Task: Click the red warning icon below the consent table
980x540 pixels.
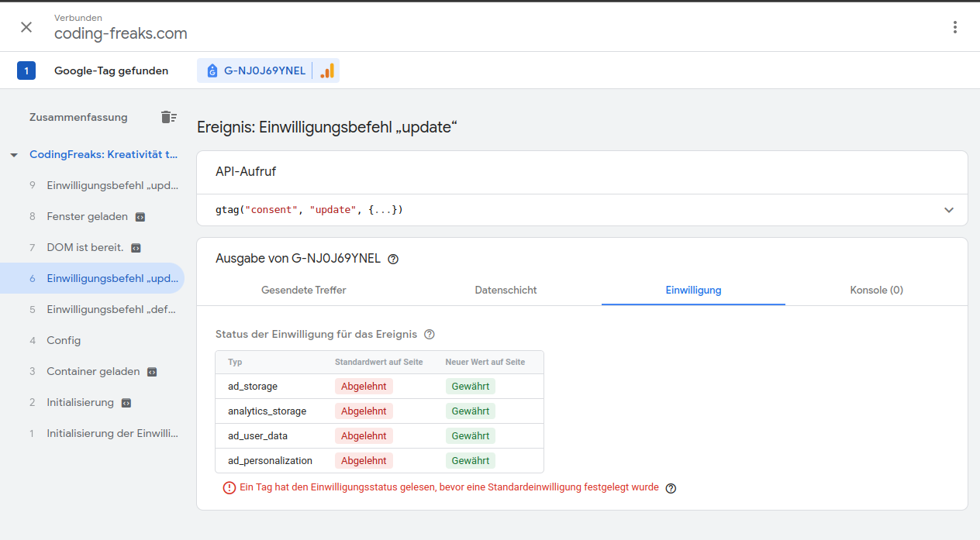Action: [227, 487]
